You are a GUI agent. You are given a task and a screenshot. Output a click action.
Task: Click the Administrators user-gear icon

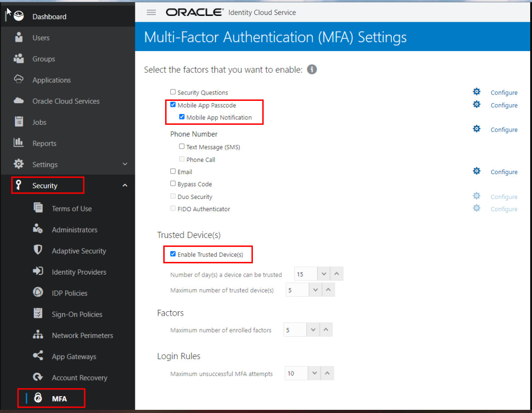coord(38,229)
